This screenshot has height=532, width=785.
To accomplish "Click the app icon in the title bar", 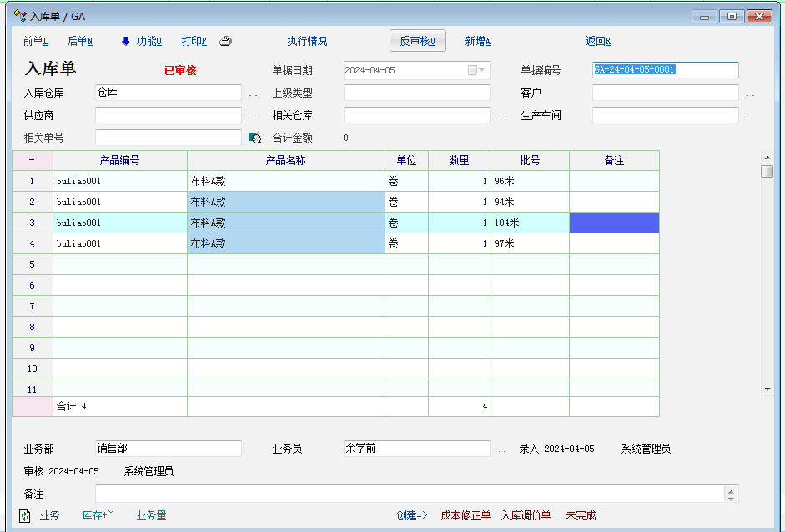I will pyautogui.click(x=20, y=16).
